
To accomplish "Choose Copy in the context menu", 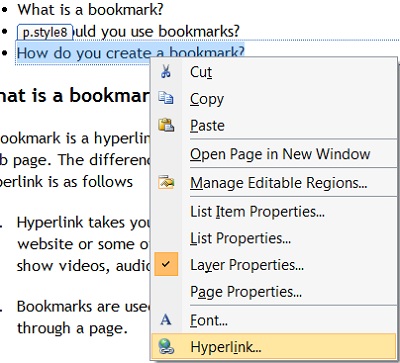I will click(x=273, y=99).
